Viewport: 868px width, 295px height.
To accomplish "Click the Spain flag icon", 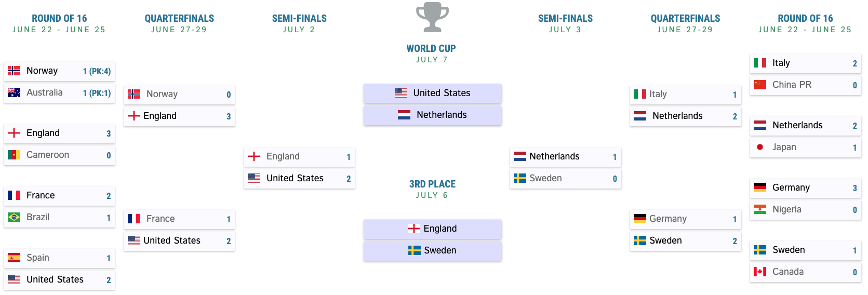I will pyautogui.click(x=14, y=258).
